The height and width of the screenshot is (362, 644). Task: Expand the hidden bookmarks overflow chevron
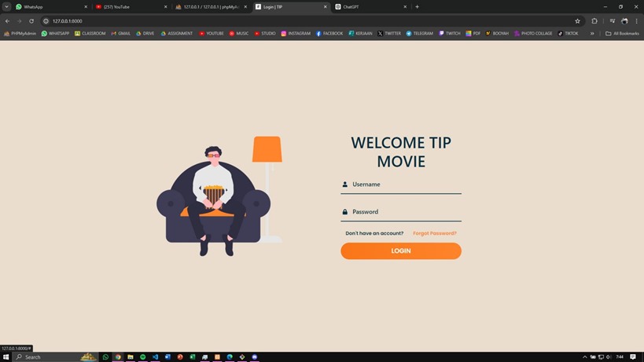[592, 34]
